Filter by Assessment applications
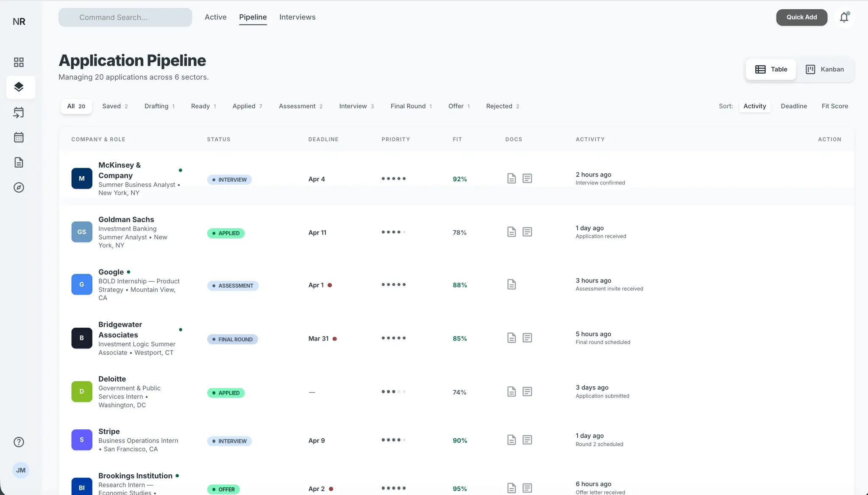This screenshot has height=495, width=868. [300, 106]
